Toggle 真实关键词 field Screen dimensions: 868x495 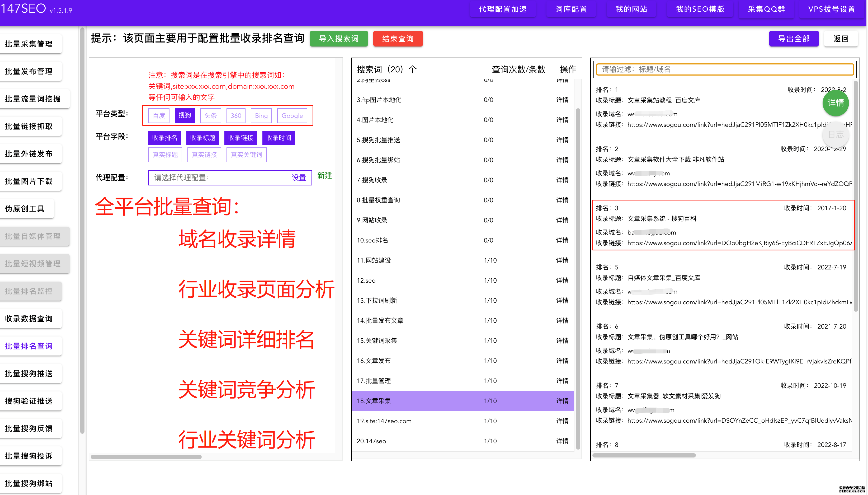pos(246,155)
